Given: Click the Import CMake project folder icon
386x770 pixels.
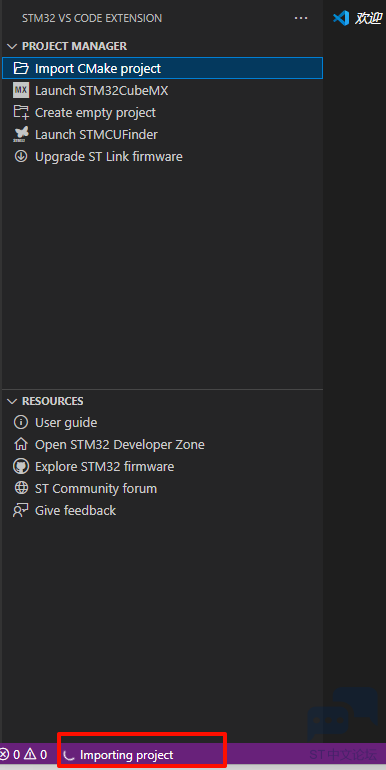Looking at the screenshot, I should (x=21, y=68).
